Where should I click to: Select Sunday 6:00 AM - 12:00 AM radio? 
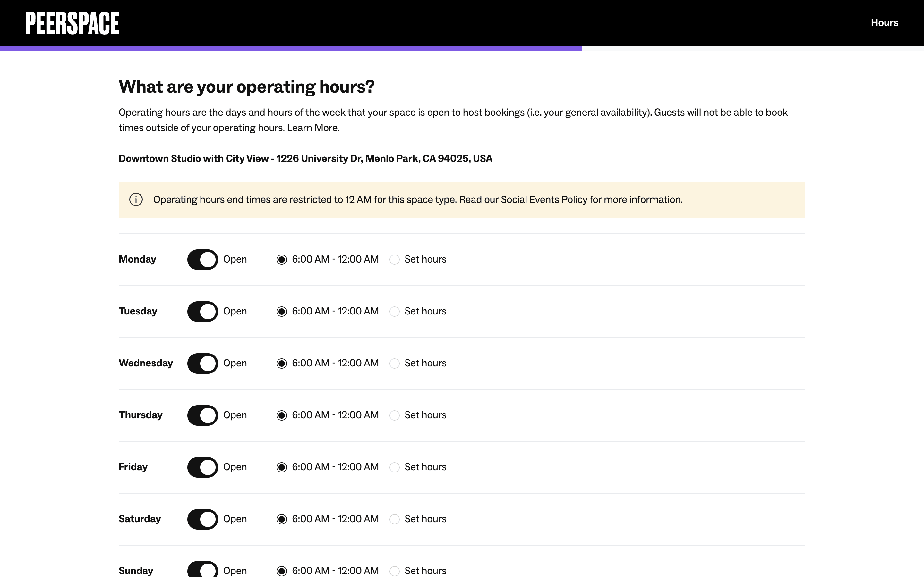[x=282, y=571]
